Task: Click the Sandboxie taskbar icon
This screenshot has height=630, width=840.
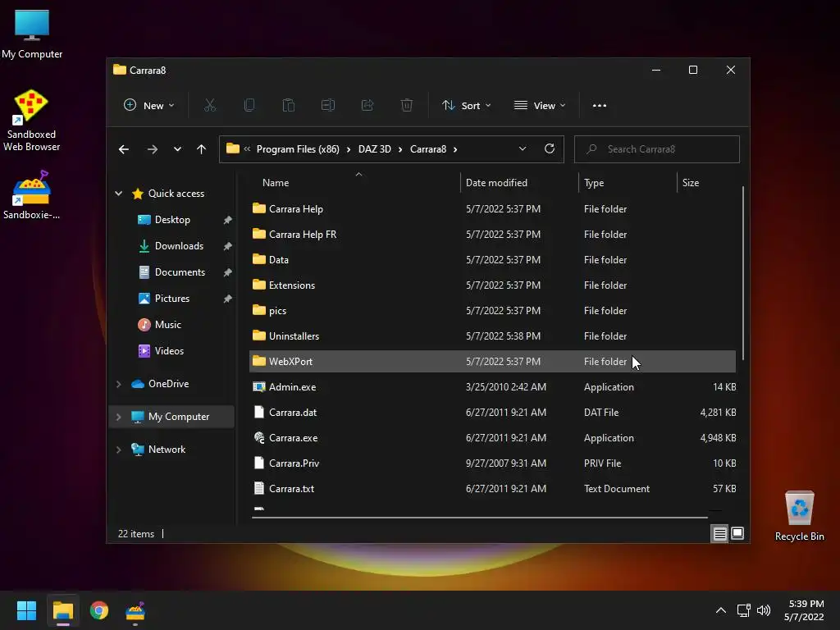Action: 135,610
